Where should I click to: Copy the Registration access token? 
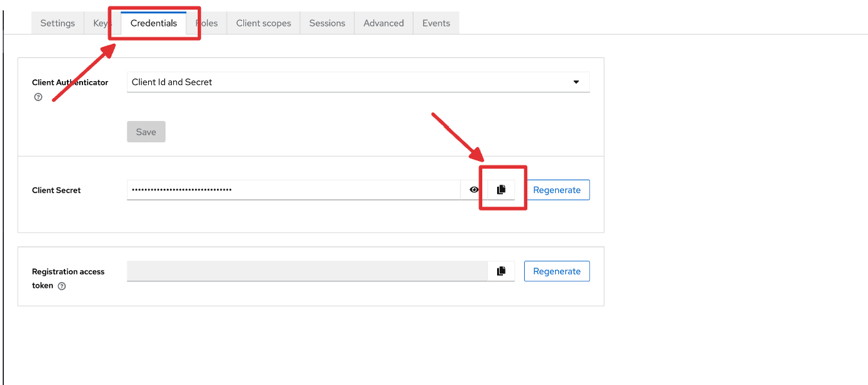(501, 271)
